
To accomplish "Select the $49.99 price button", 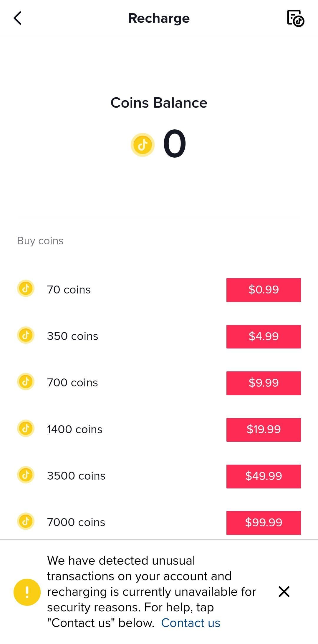I will [x=264, y=476].
